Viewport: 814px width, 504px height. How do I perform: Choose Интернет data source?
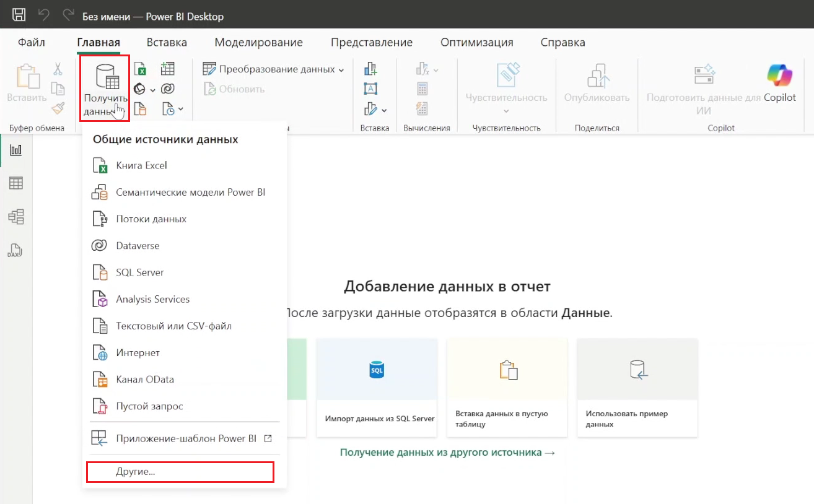coord(184,352)
